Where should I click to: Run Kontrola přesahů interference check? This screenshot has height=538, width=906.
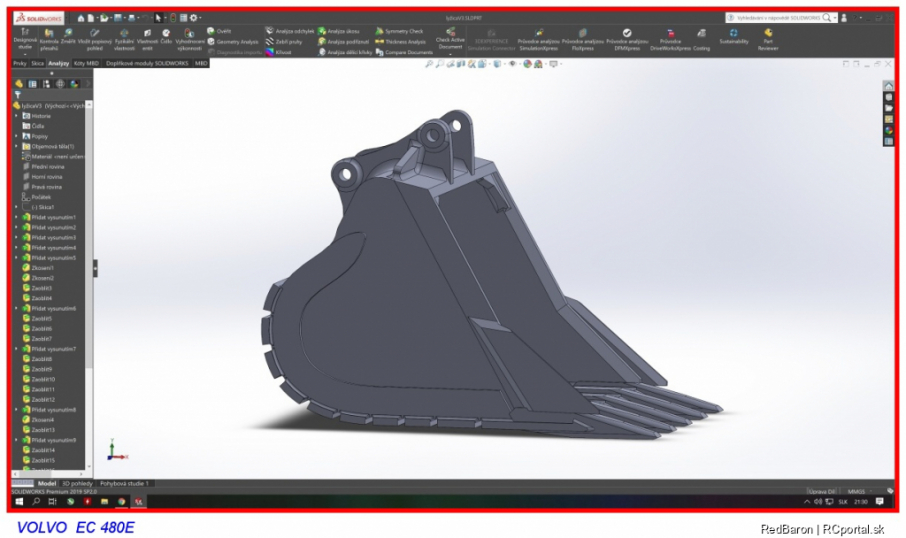49,39
